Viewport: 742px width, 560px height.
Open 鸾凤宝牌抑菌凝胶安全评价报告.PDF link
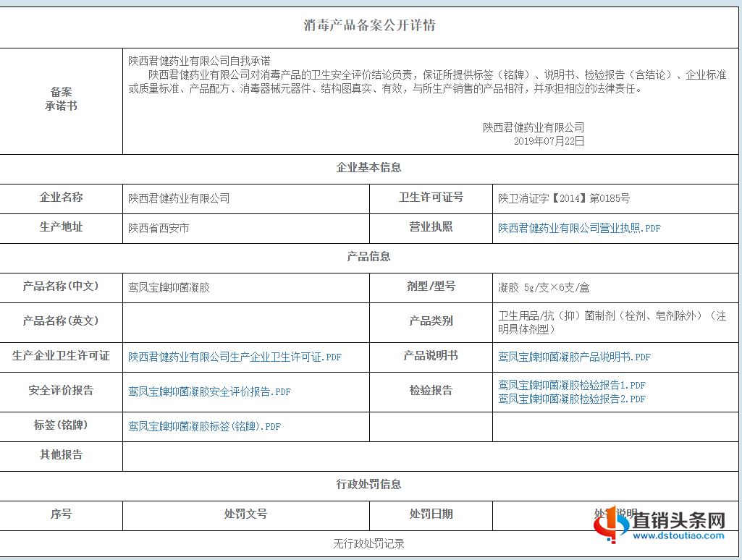(x=210, y=391)
